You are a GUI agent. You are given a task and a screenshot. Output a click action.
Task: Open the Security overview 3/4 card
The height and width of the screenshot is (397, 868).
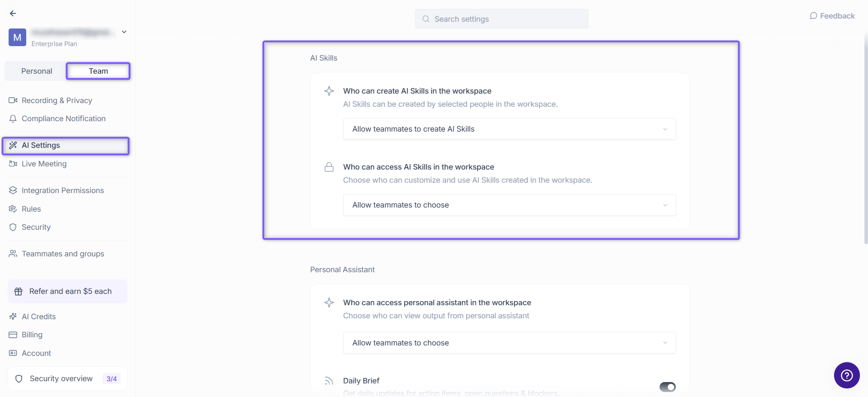click(67, 378)
